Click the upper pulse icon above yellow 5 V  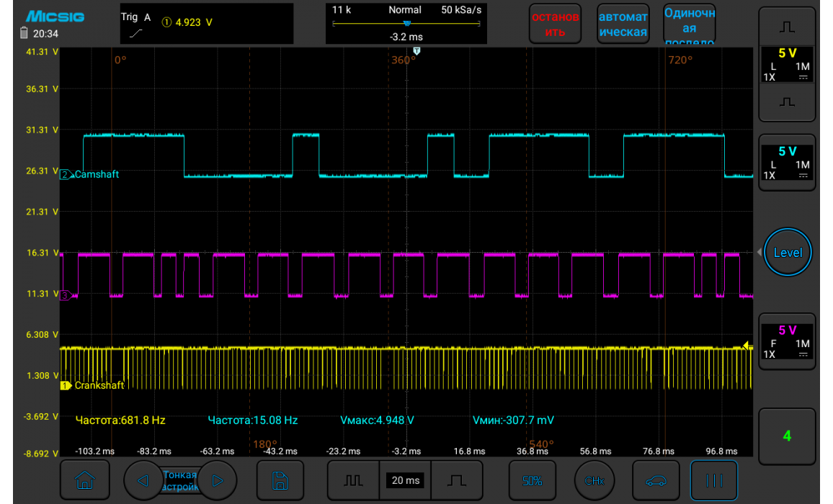(787, 26)
